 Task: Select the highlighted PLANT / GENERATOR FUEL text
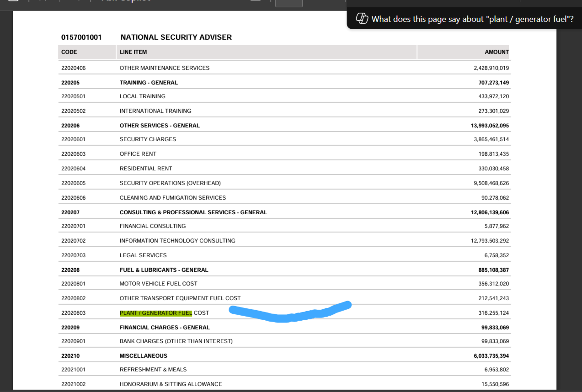155,313
